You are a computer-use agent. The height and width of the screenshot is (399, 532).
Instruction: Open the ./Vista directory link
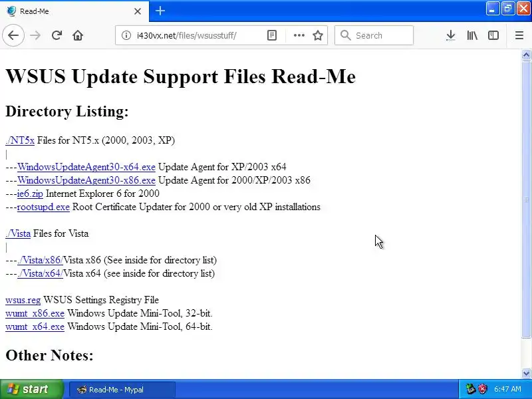point(18,233)
